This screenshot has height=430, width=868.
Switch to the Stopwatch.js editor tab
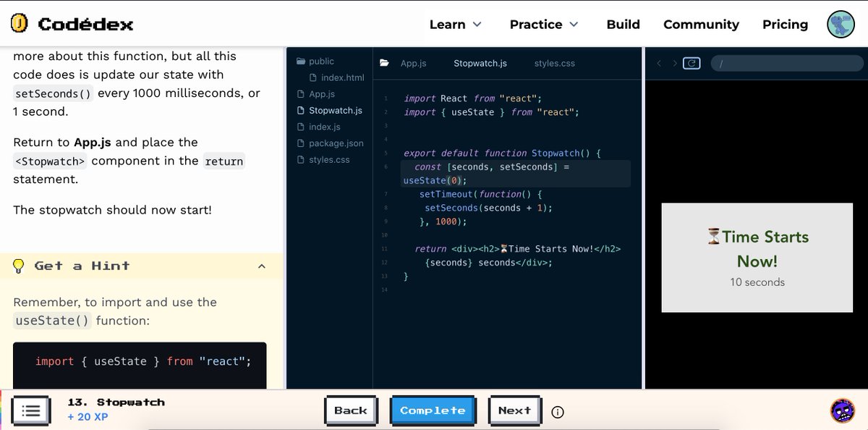(x=480, y=63)
